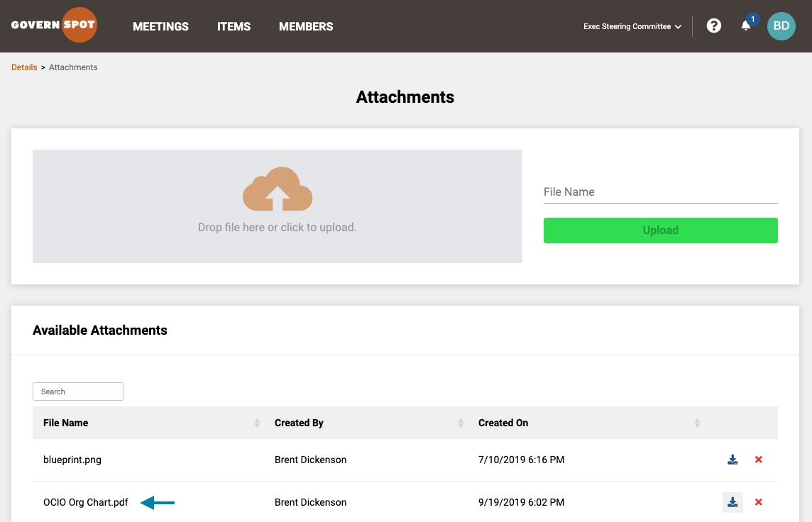812x522 pixels.
Task: Delete the blueprint.png attachment
Action: pos(759,460)
